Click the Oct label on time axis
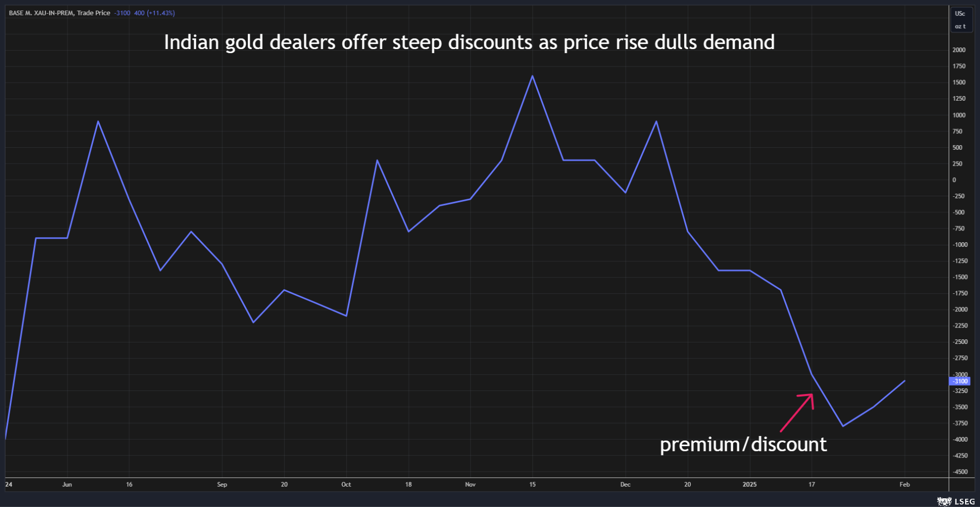 point(346,485)
